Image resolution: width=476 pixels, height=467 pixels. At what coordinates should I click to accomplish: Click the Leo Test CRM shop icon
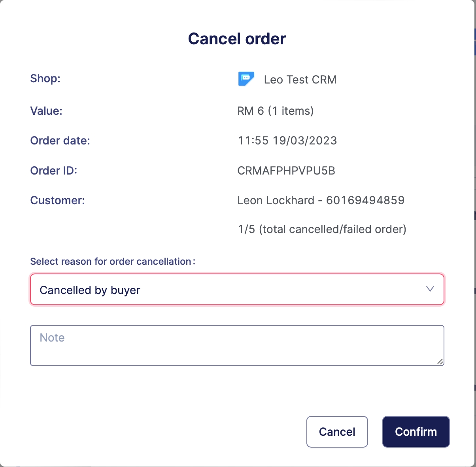[246, 79]
